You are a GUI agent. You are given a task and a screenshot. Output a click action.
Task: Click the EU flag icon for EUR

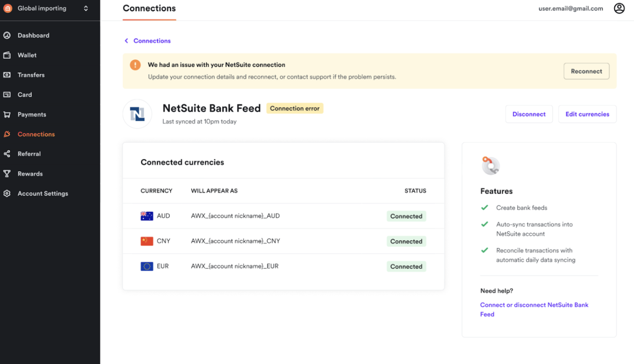(147, 266)
